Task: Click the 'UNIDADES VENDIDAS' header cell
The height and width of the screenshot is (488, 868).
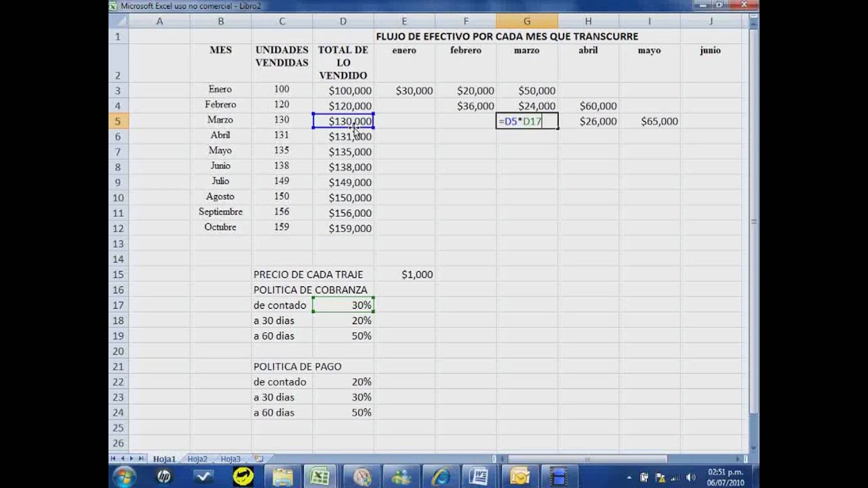Action: (281, 62)
